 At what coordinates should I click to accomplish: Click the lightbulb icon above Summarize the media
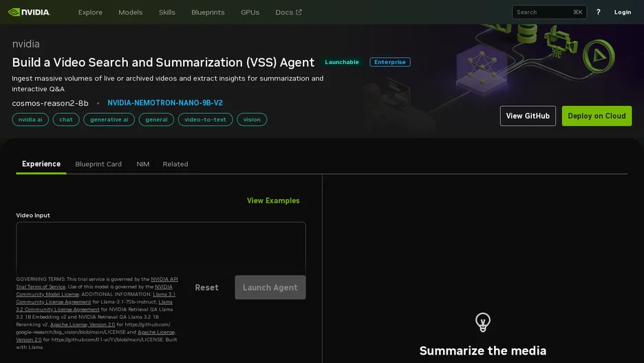pos(482,322)
